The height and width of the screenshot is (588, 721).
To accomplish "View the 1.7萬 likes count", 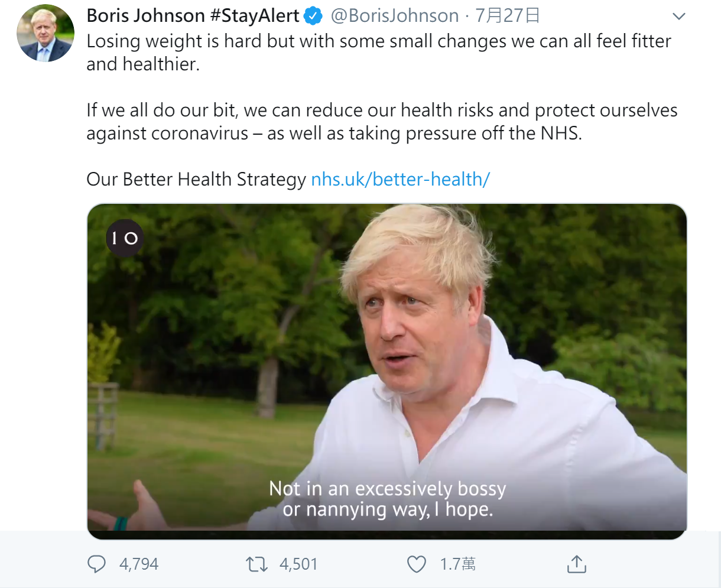I will click(457, 564).
